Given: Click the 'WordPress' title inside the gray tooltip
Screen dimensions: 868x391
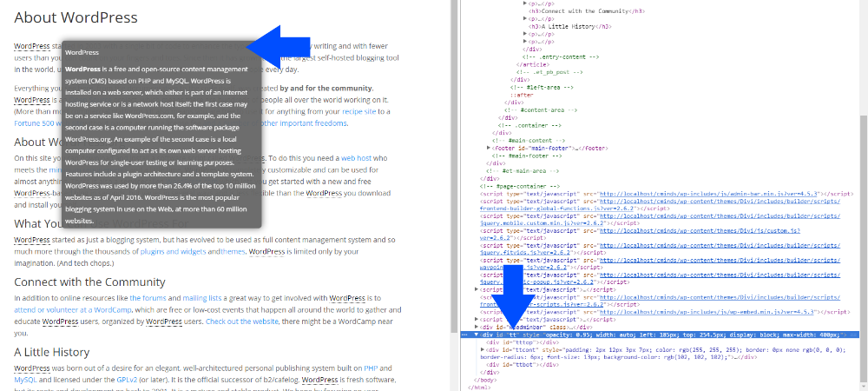Looking at the screenshot, I should coord(82,53).
